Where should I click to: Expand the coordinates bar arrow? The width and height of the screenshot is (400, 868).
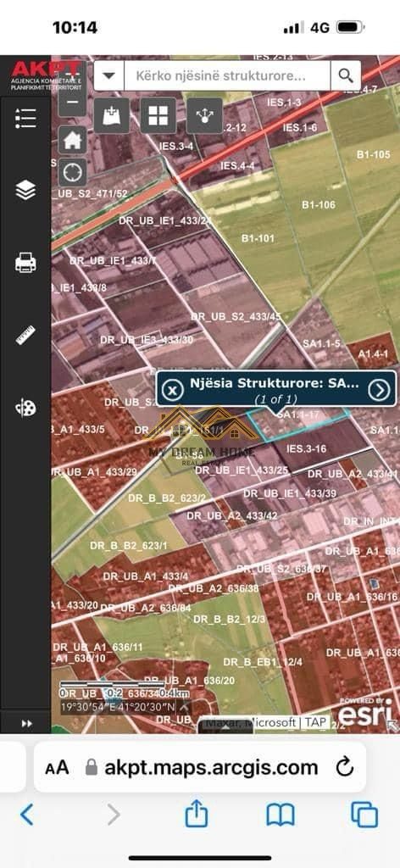point(185,706)
